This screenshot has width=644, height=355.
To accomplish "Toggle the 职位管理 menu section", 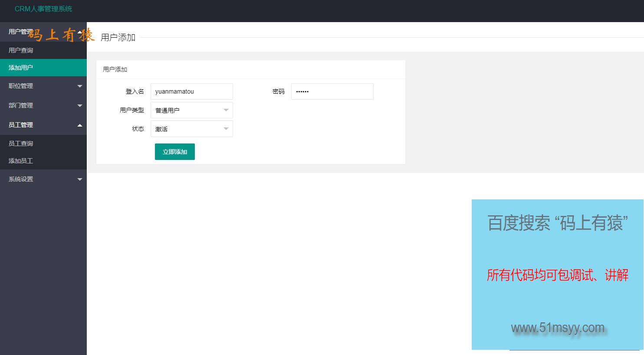I will pos(43,86).
